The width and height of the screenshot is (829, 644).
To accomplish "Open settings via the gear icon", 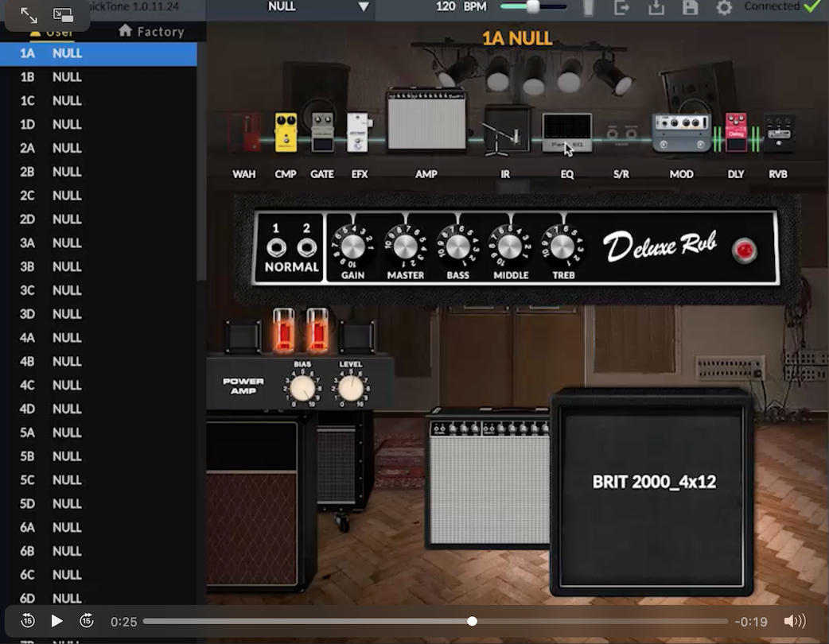I will coord(724,7).
